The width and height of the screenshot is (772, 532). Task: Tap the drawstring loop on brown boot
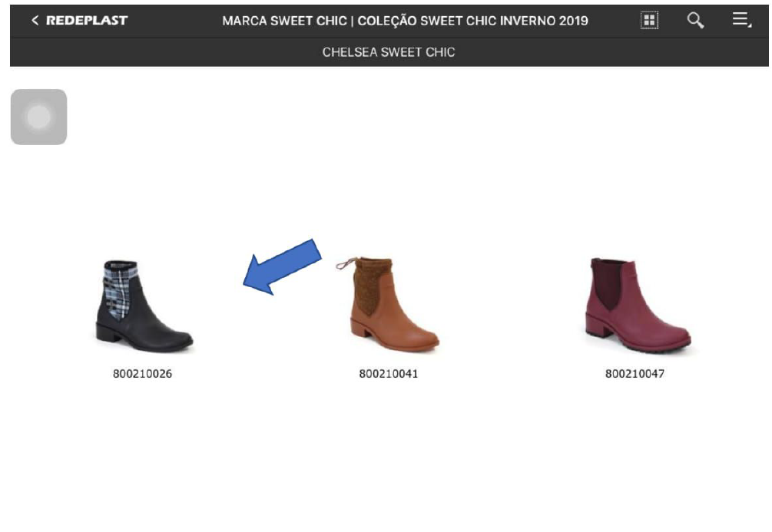[x=346, y=263]
